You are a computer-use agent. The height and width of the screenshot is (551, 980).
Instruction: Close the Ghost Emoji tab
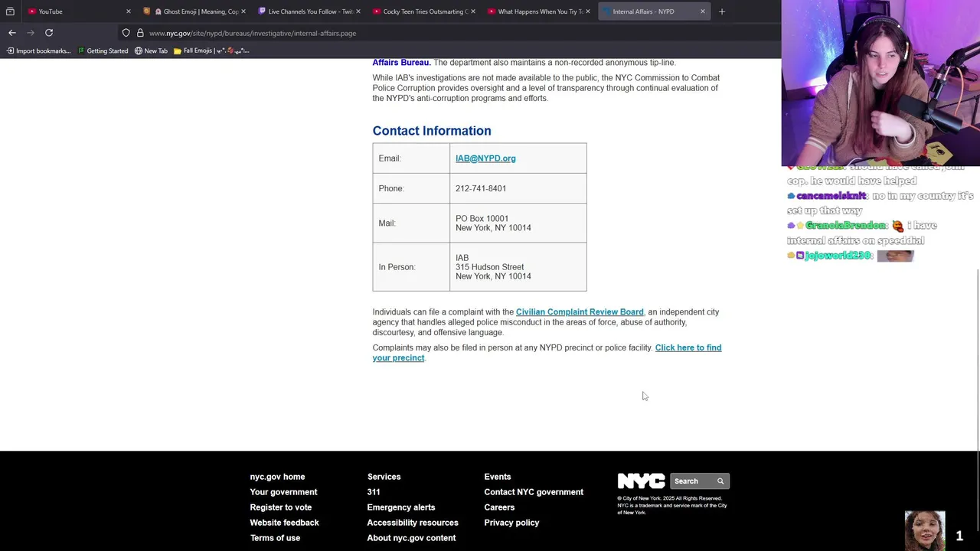click(243, 11)
